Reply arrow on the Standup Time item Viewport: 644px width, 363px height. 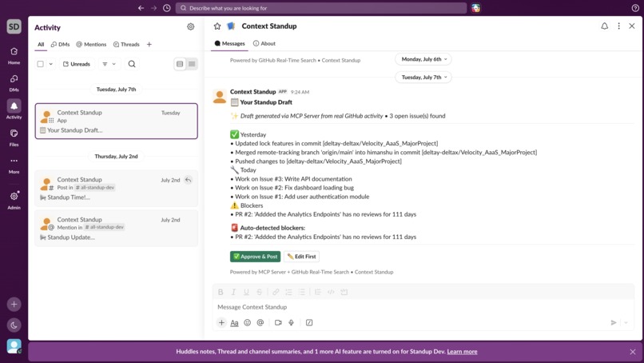point(188,180)
